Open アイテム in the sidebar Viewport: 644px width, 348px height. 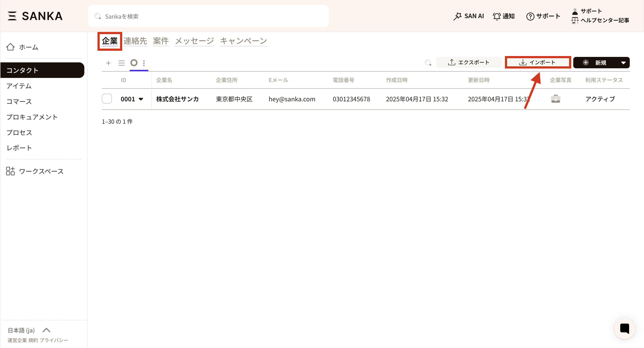pyautogui.click(x=19, y=86)
